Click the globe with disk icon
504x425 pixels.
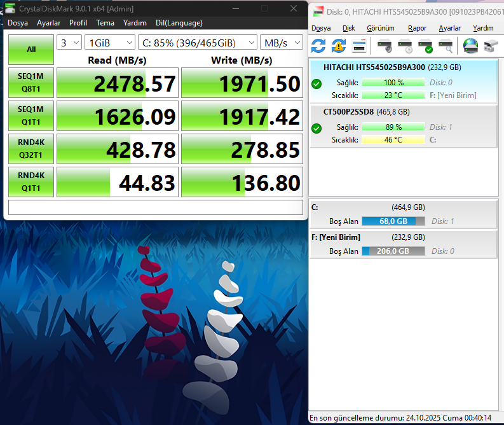click(x=470, y=46)
